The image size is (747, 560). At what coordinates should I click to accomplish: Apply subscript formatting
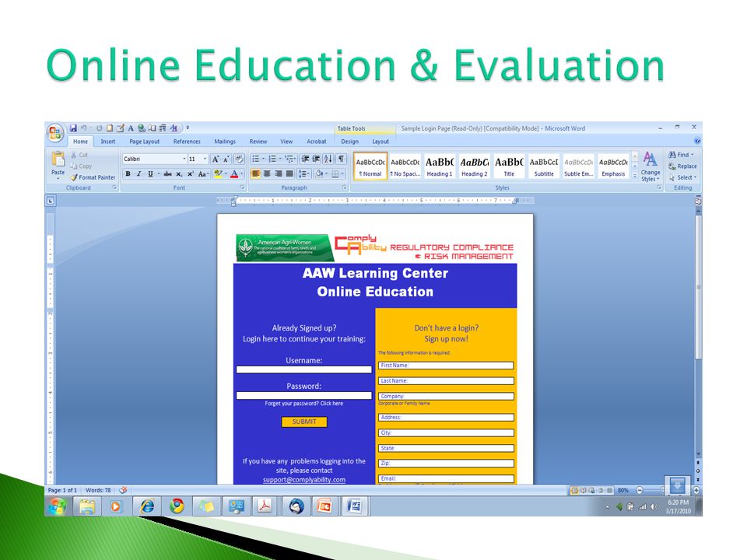pyautogui.click(x=179, y=174)
